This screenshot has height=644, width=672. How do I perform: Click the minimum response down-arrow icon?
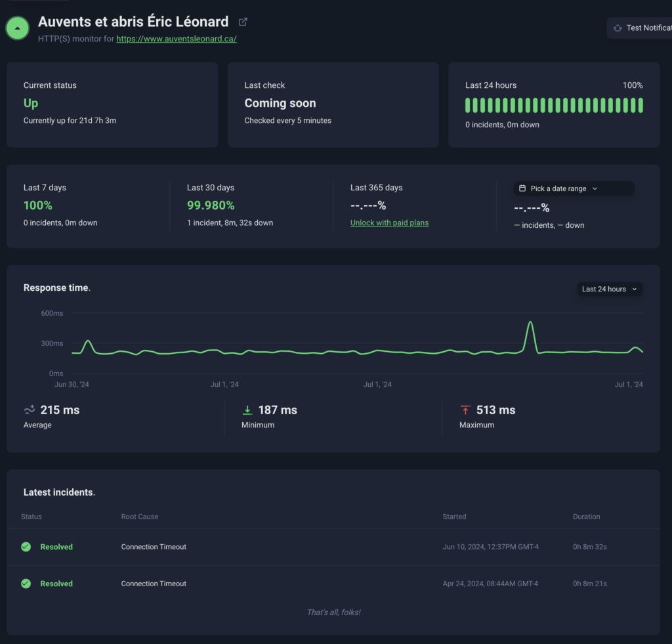point(247,410)
